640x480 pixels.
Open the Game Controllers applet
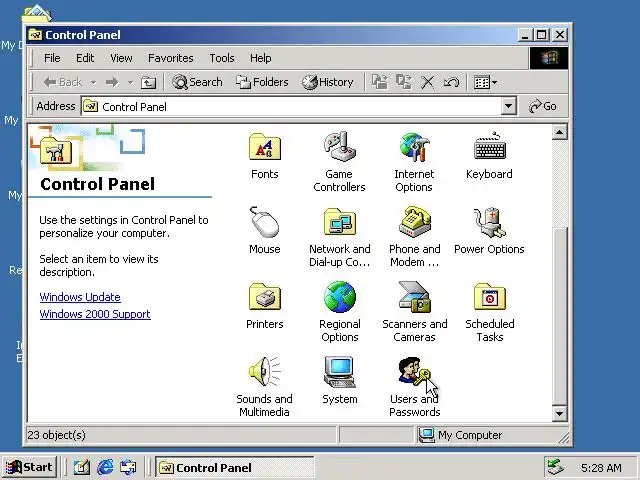tap(339, 146)
